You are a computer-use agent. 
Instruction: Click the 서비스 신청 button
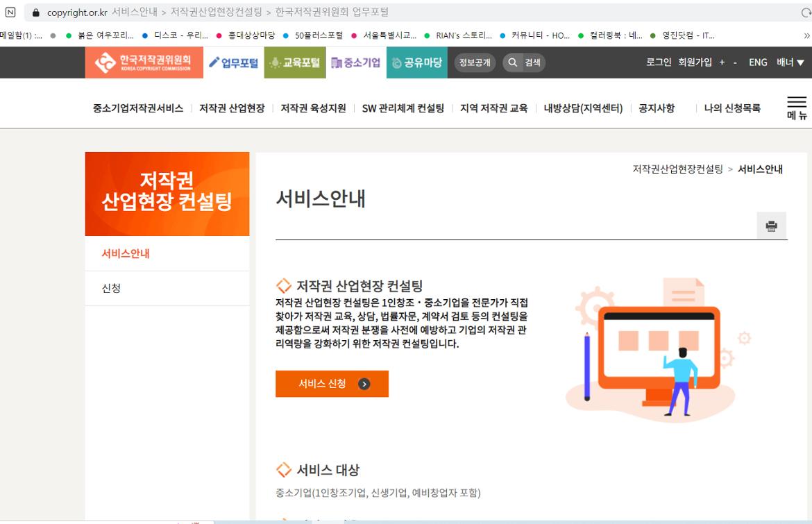pos(332,384)
